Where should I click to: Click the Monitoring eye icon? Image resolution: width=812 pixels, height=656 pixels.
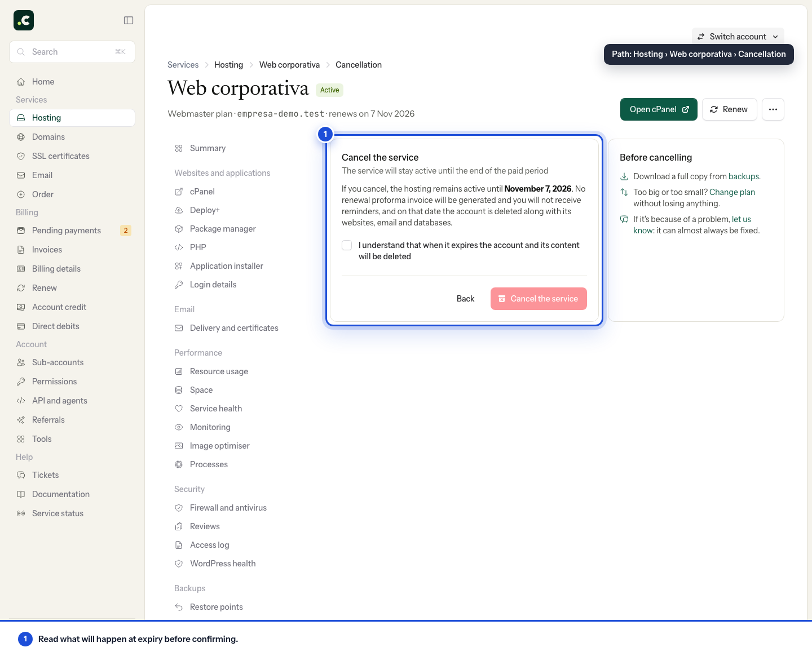[x=179, y=427]
